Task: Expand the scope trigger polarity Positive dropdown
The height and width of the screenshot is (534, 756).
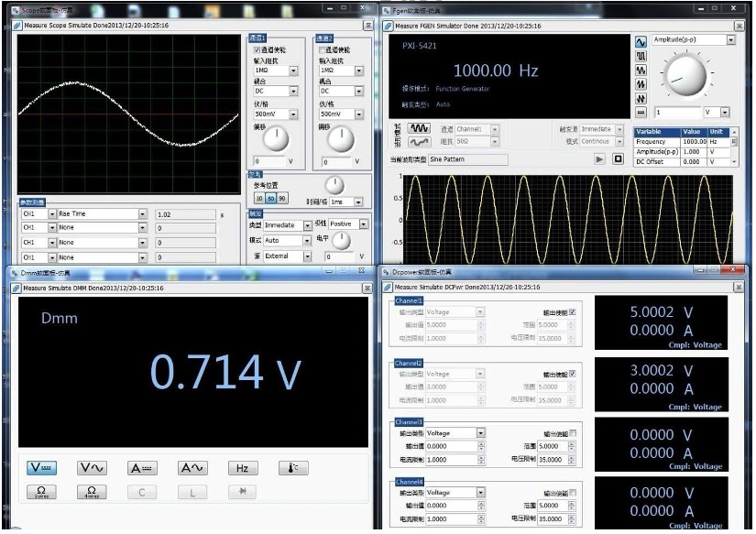Action: click(363, 224)
